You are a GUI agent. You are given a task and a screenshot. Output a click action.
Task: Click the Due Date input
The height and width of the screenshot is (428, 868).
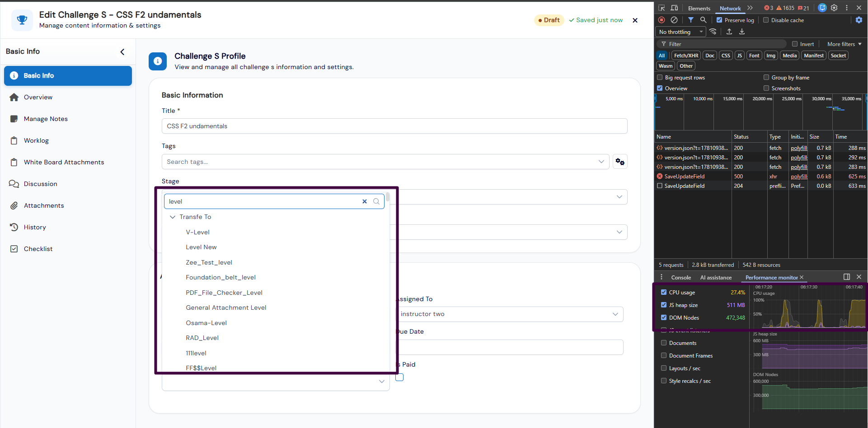[x=510, y=347]
